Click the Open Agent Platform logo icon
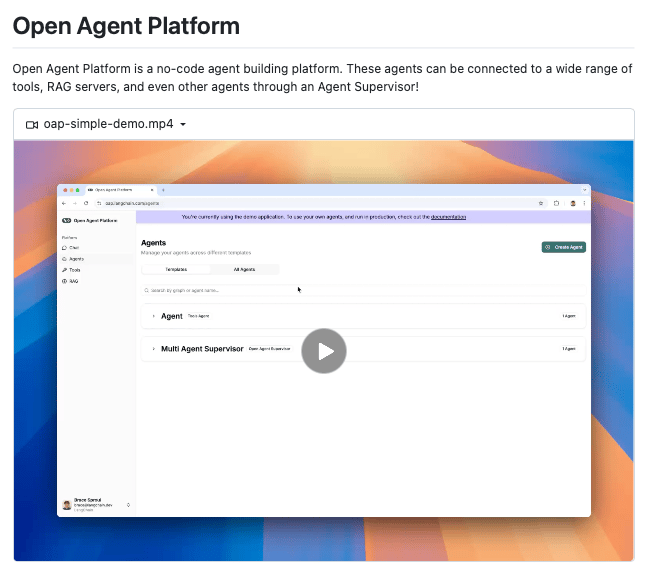Image resolution: width=652 pixels, height=577 pixels. click(67, 221)
